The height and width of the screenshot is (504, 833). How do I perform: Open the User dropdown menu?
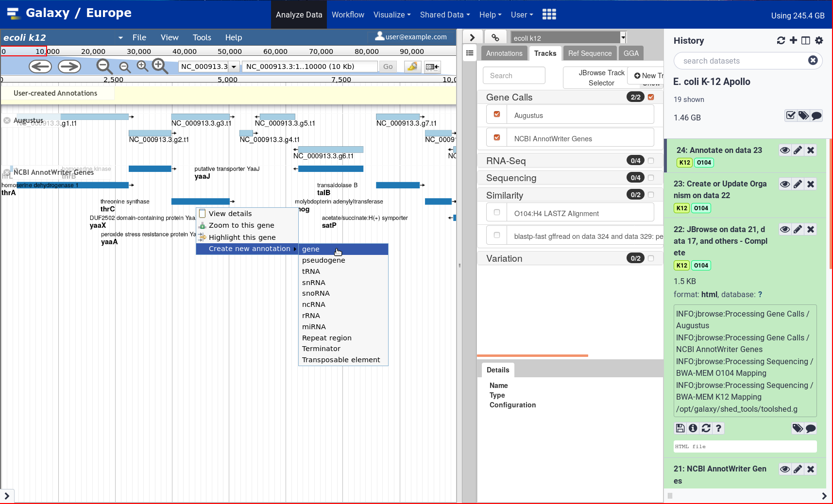tap(522, 15)
